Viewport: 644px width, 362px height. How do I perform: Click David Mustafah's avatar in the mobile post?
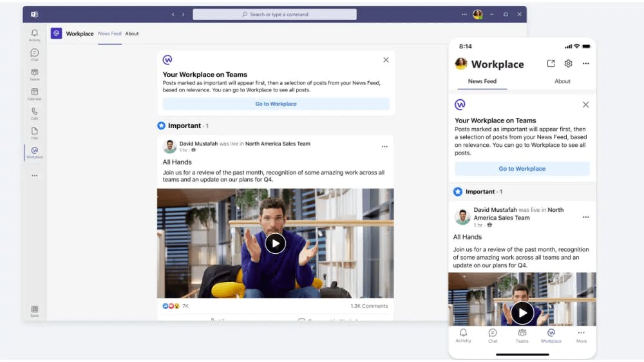coord(462,217)
